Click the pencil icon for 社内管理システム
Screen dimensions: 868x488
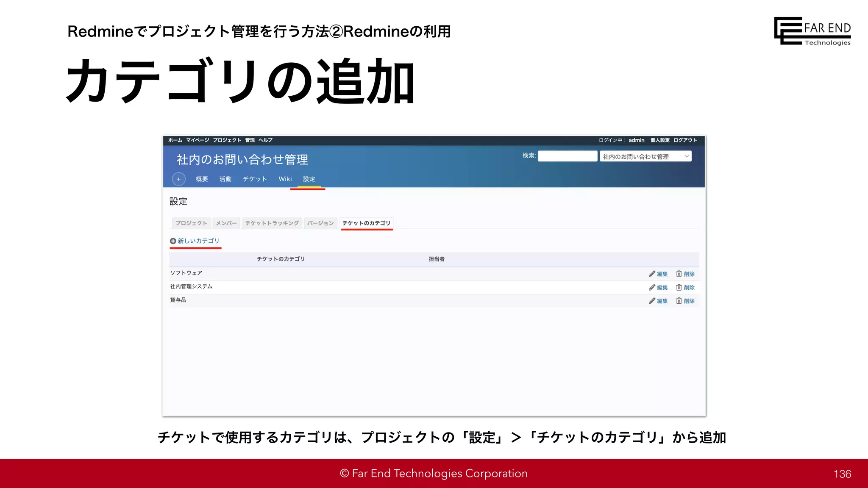coord(652,288)
